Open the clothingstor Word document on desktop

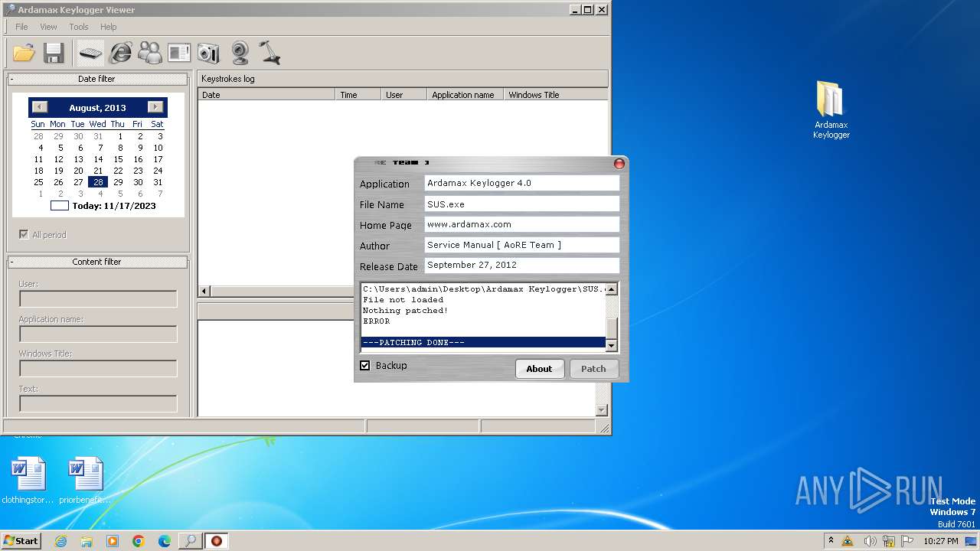(28, 481)
